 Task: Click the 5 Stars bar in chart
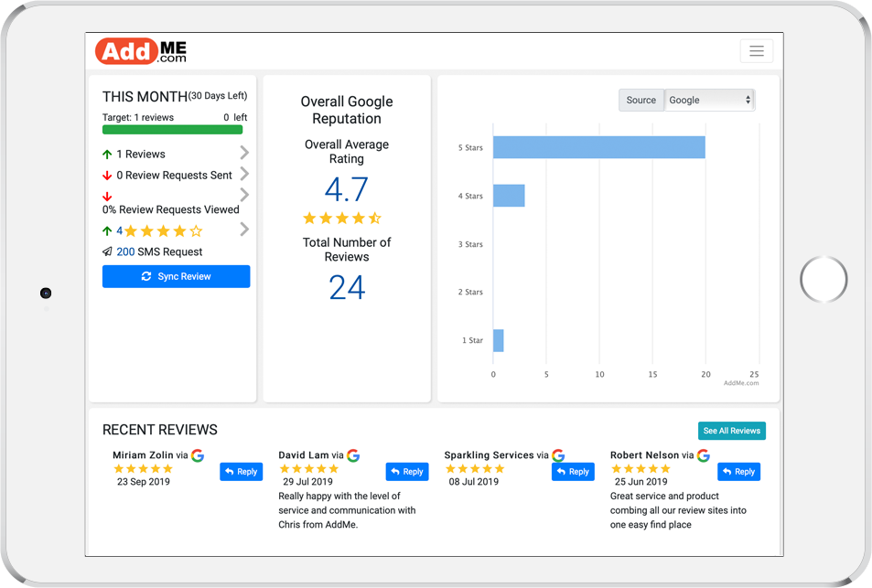[598, 147]
